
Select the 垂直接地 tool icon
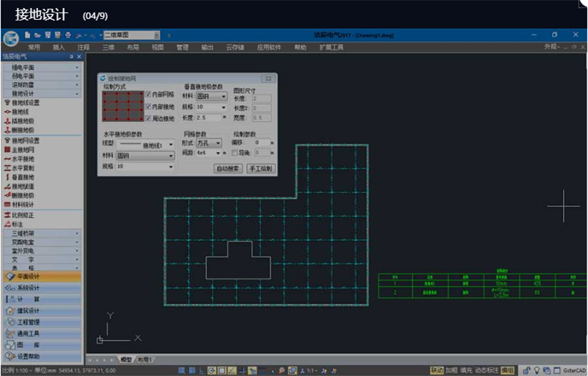(x=7, y=177)
